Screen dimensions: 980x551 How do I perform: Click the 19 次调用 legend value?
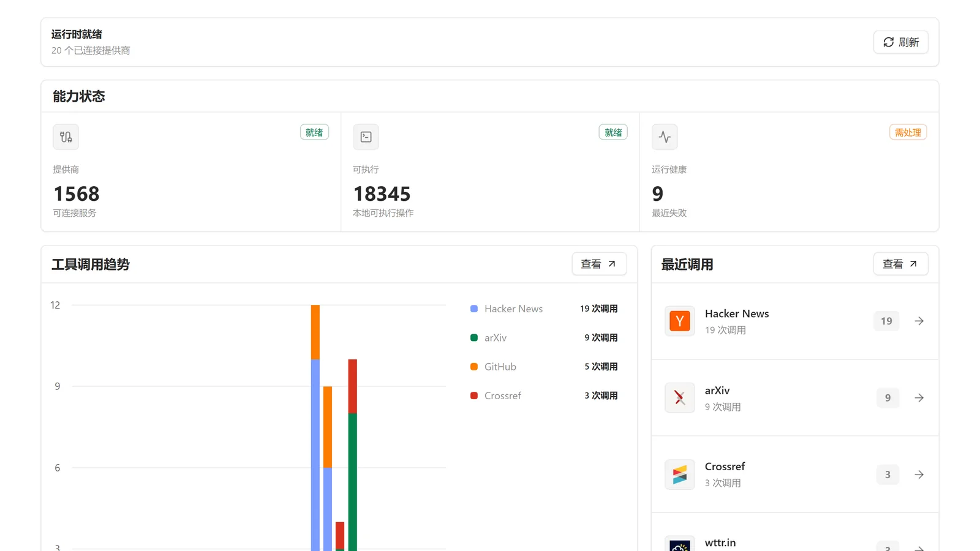(x=598, y=309)
